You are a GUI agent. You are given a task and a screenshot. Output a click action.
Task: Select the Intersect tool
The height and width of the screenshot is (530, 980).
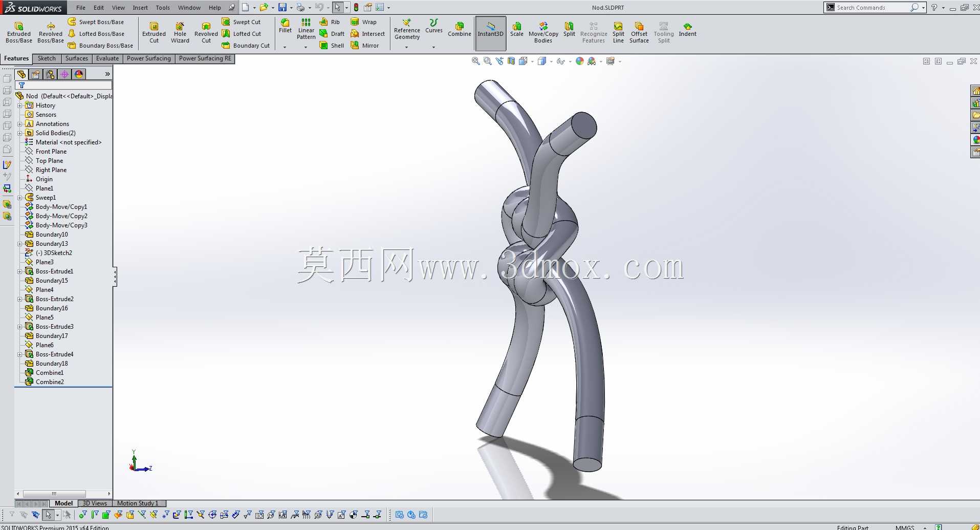[367, 34]
